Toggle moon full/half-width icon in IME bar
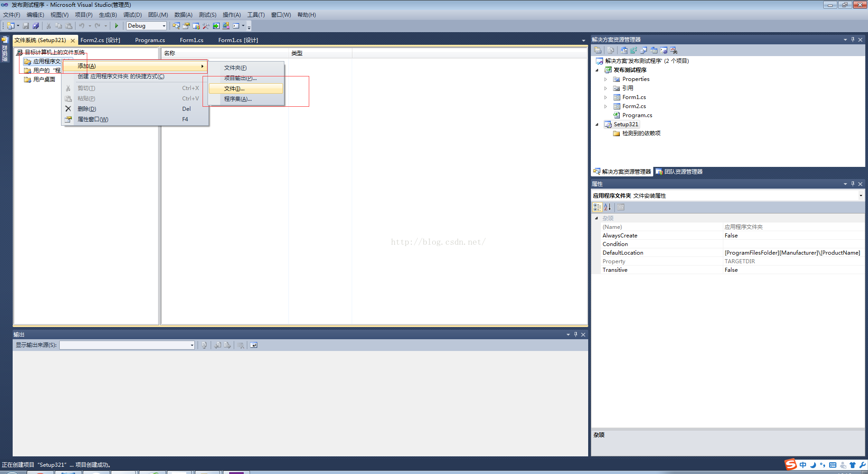This screenshot has height=474, width=868. (813, 465)
